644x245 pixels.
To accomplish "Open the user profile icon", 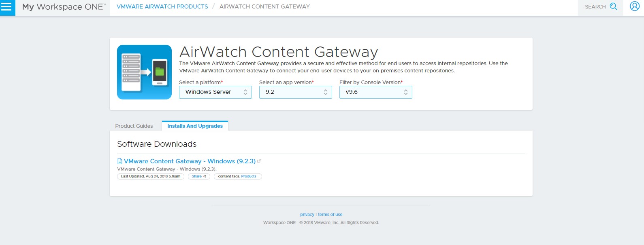I will tap(634, 6).
